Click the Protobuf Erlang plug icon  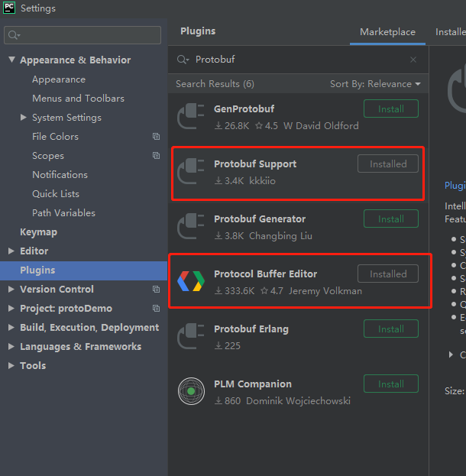point(191,336)
